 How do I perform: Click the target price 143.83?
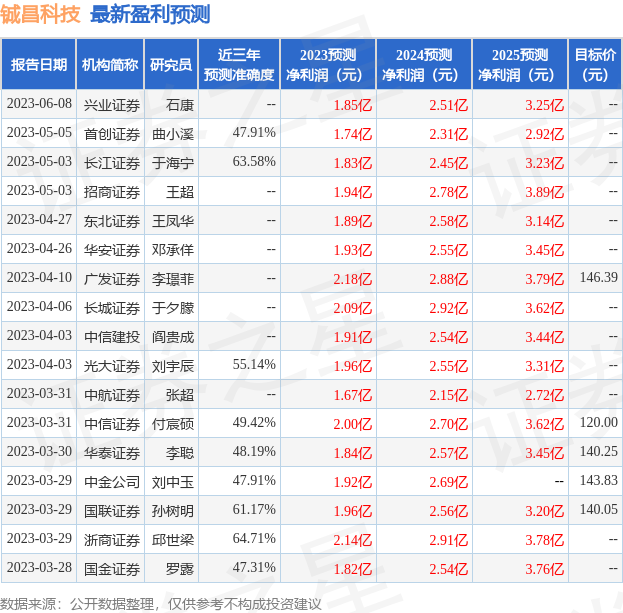pos(598,481)
